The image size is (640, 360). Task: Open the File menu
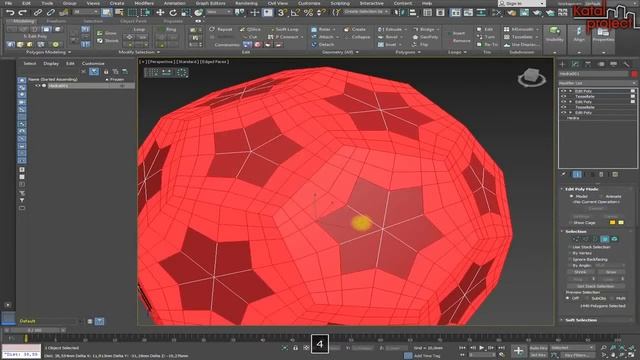(x=8, y=3)
